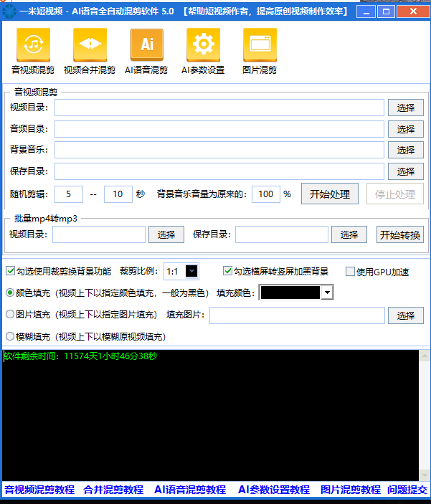Open the 图片混剪 toolbar icon
Viewport: 431px width, 504px height.
tap(260, 45)
